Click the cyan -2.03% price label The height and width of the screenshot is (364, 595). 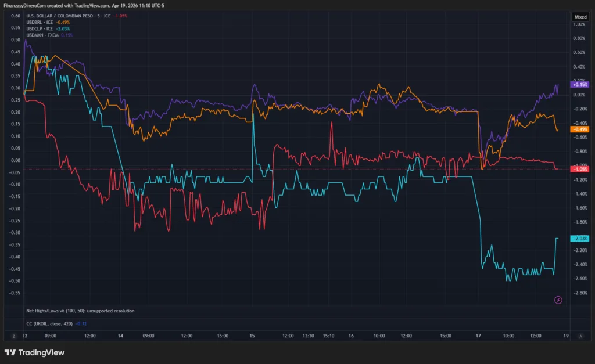(x=580, y=238)
